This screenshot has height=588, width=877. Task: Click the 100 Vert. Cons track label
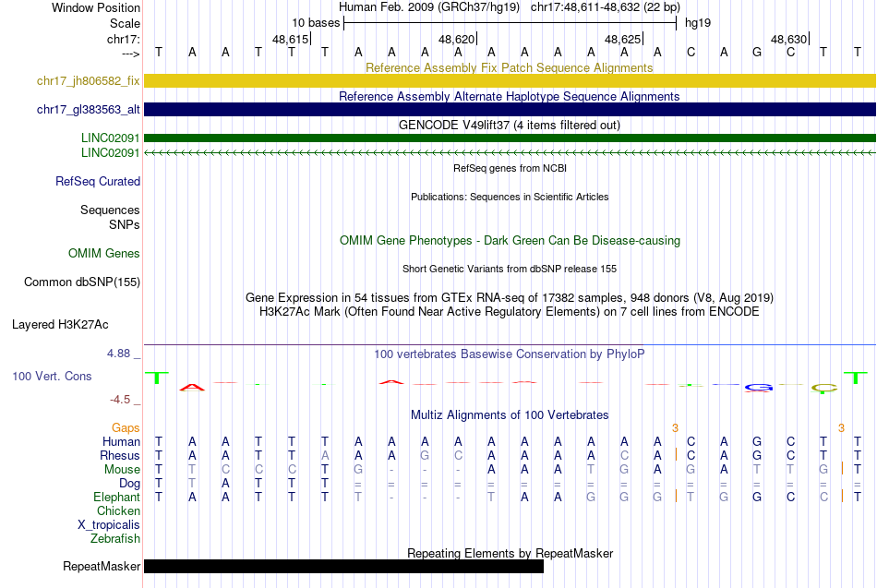point(52,376)
